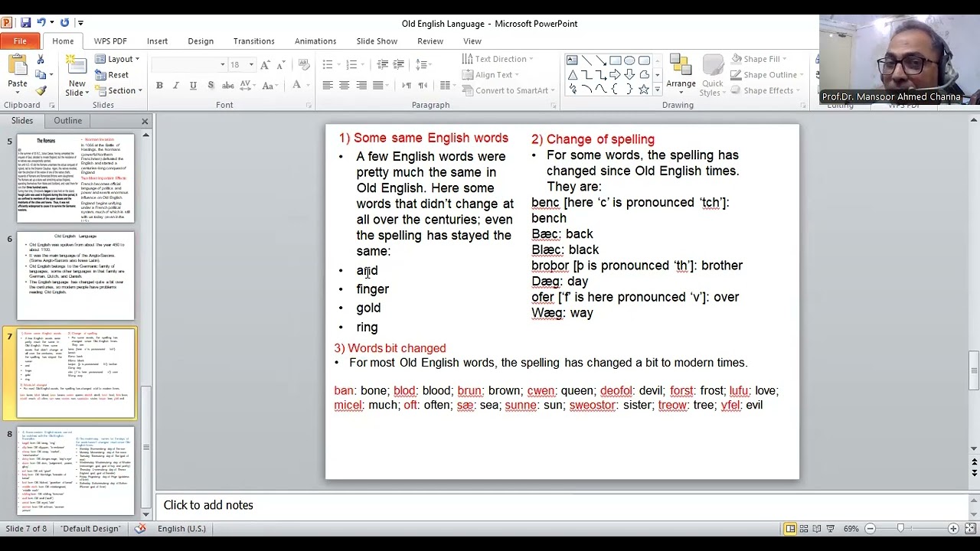The height and width of the screenshot is (551, 980).
Task: Open the Quick Styles gallery
Action: [712, 75]
